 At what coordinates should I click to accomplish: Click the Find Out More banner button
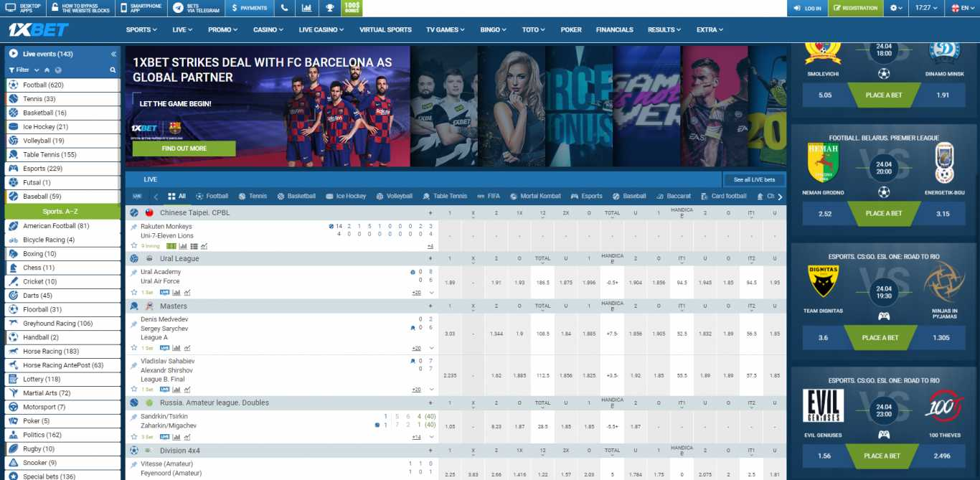(184, 149)
